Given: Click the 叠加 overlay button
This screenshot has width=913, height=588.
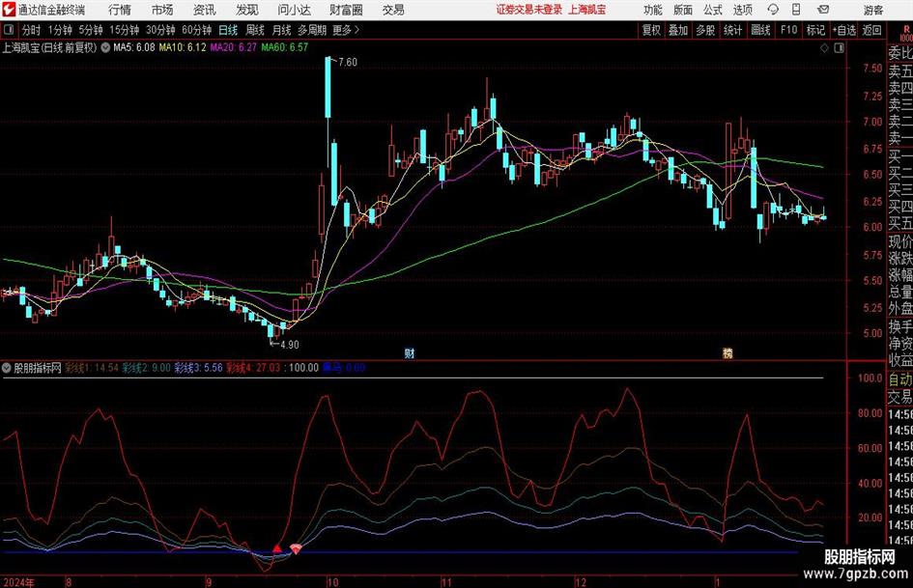Looking at the screenshot, I should coord(678,30).
